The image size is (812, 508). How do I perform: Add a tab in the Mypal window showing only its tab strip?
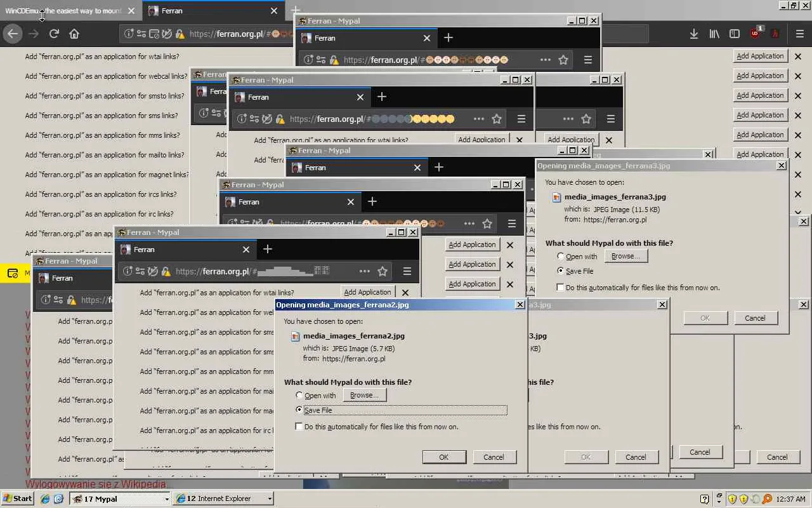tap(439, 168)
